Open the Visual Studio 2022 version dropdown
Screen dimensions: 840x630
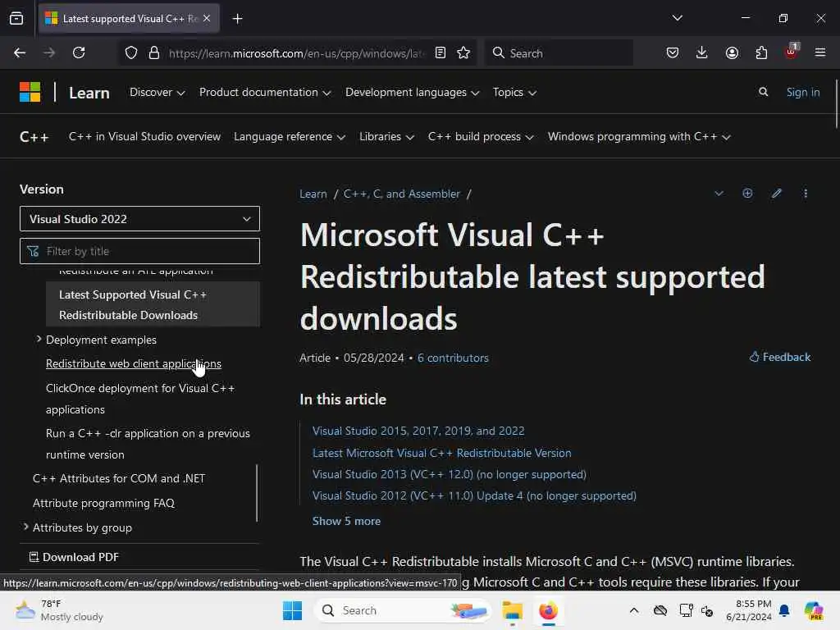pos(139,218)
